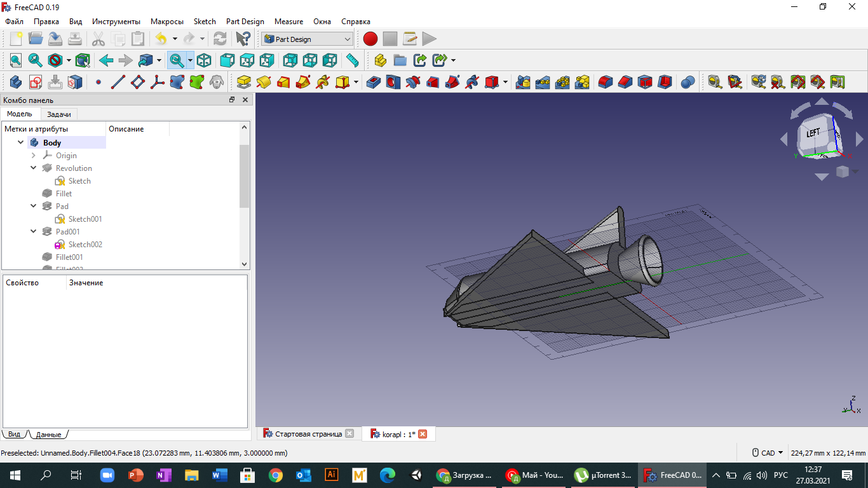The width and height of the screenshot is (868, 488).
Task: Click Fit all contents view icon
Action: (x=15, y=60)
